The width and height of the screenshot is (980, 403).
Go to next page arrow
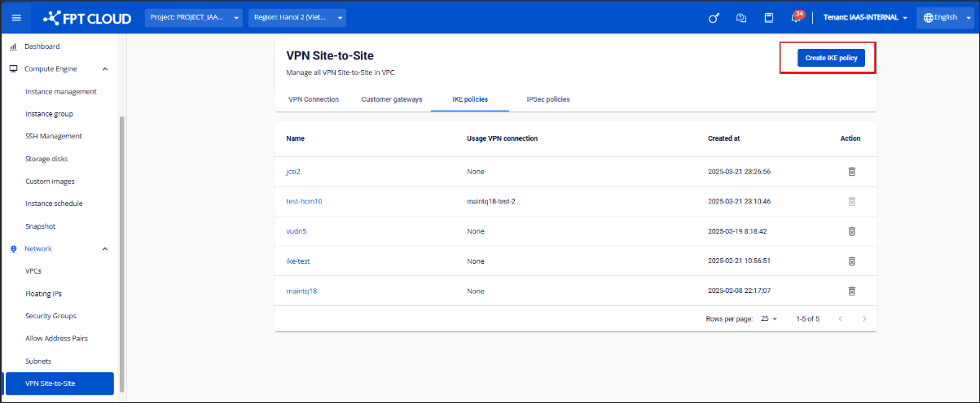pos(864,318)
